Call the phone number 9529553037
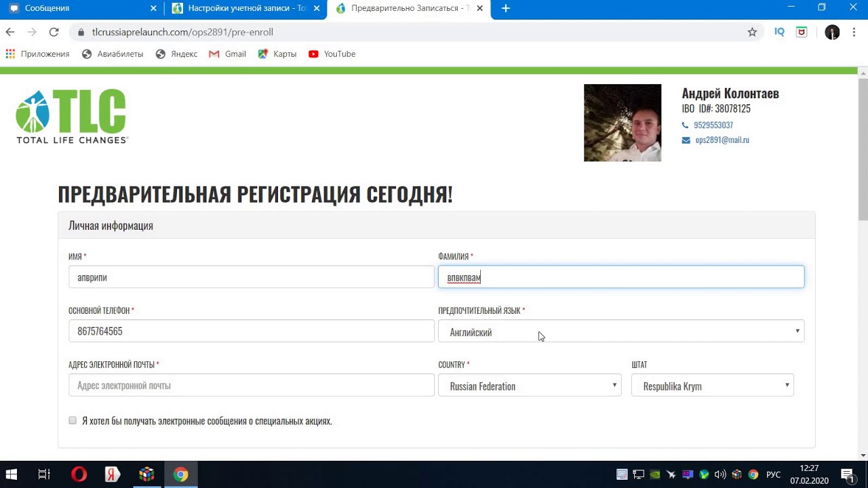The width and height of the screenshot is (868, 488). (713, 125)
